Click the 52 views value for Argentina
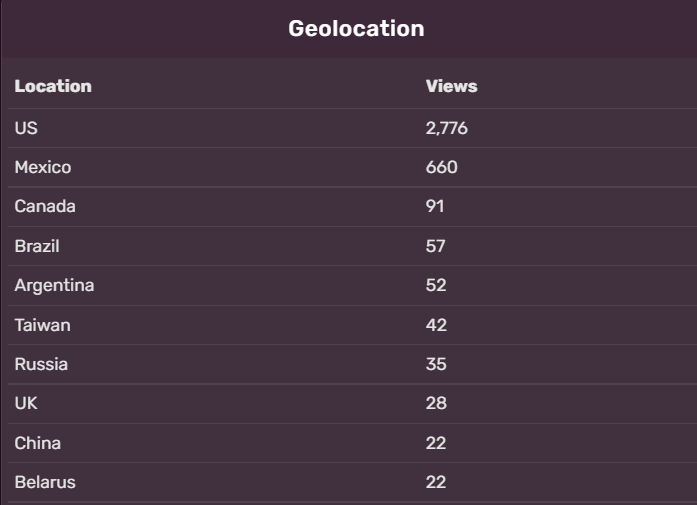697x505 pixels. [x=436, y=285]
